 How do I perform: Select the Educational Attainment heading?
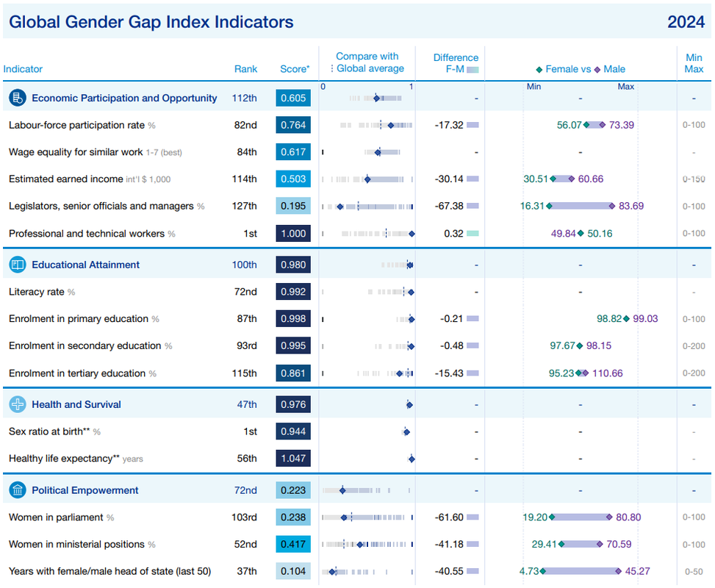pyautogui.click(x=85, y=265)
